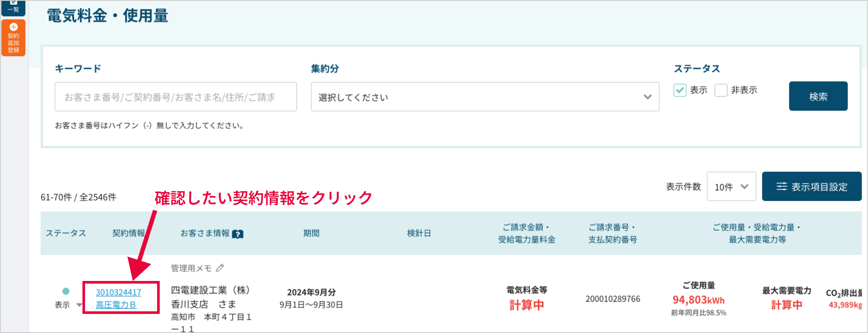
Task: Enable the 非表示 status checkbox
Action: click(x=721, y=90)
